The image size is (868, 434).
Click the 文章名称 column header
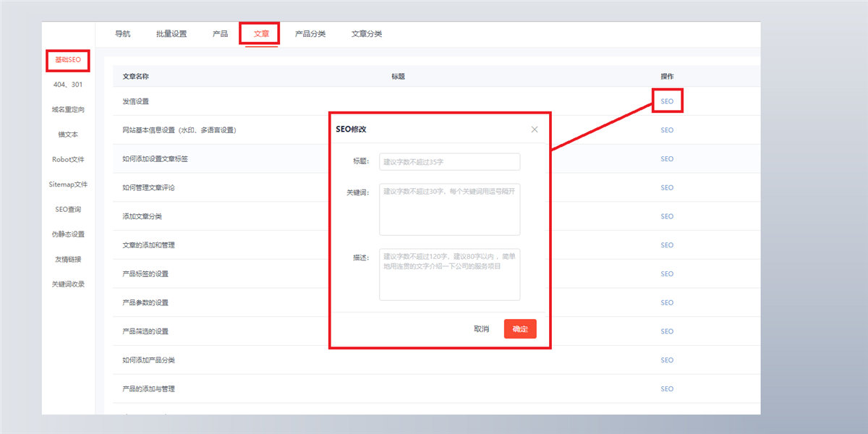point(136,76)
